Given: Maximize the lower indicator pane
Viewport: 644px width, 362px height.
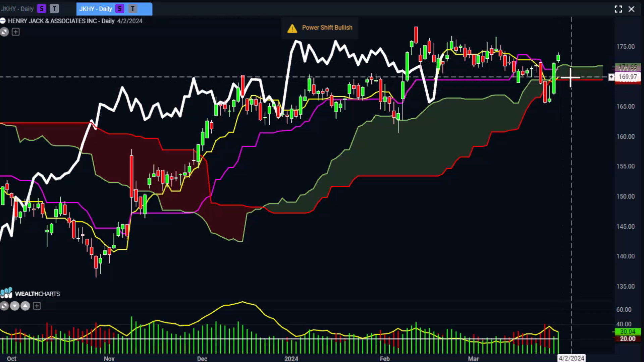Looking at the screenshot, I should coord(4,306).
